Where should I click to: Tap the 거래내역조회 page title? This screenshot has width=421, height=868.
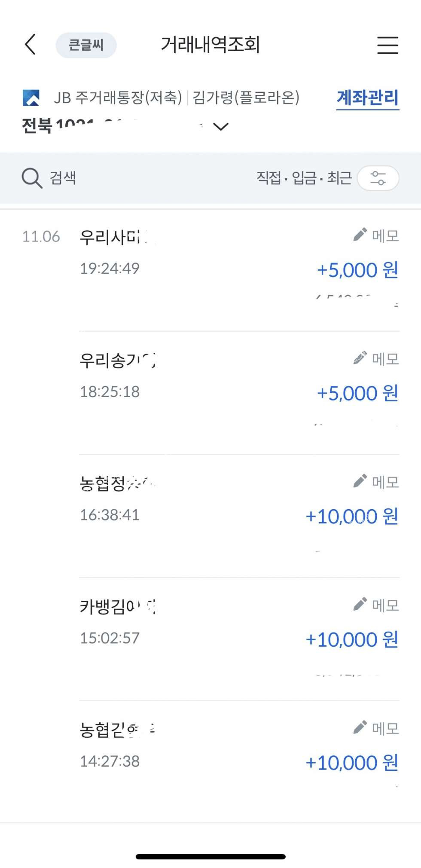pos(210,45)
